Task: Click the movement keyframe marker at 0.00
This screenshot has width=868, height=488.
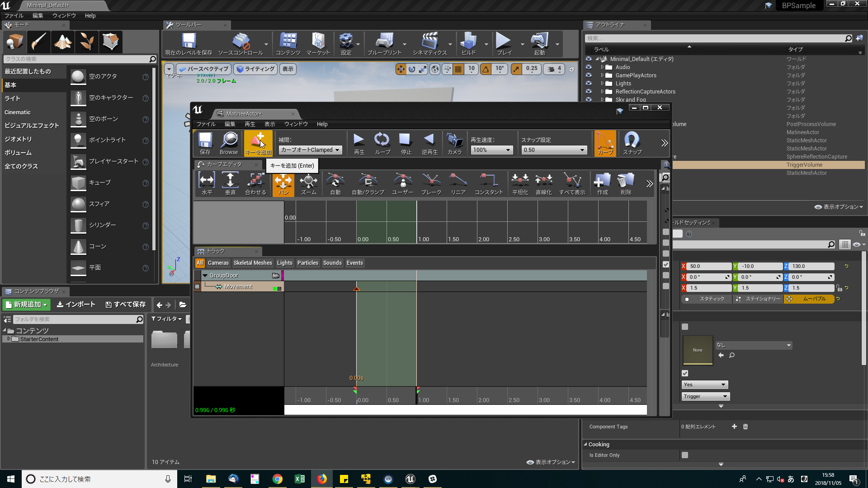Action: point(356,288)
